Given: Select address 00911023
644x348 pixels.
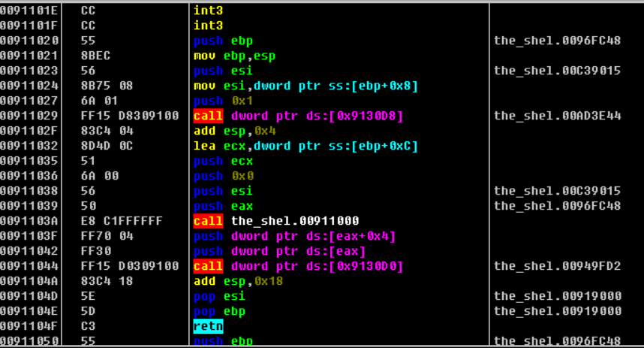Looking at the screenshot, I should pos(29,71).
